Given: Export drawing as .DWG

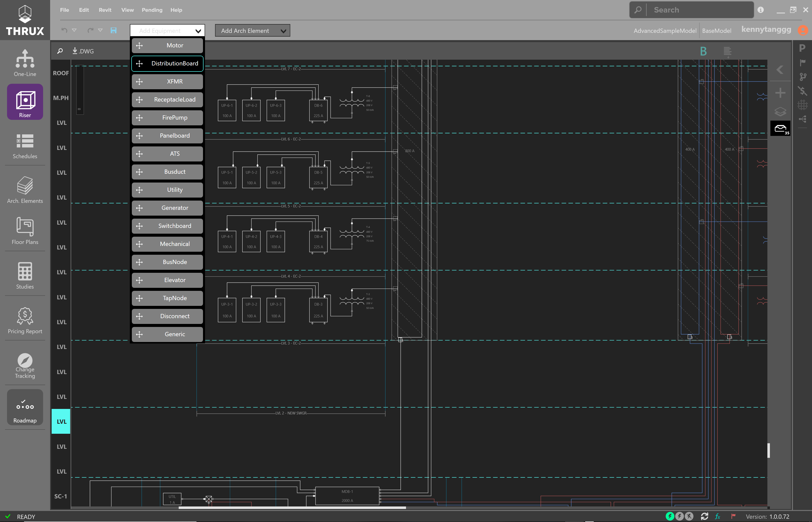Looking at the screenshot, I should 83,51.
